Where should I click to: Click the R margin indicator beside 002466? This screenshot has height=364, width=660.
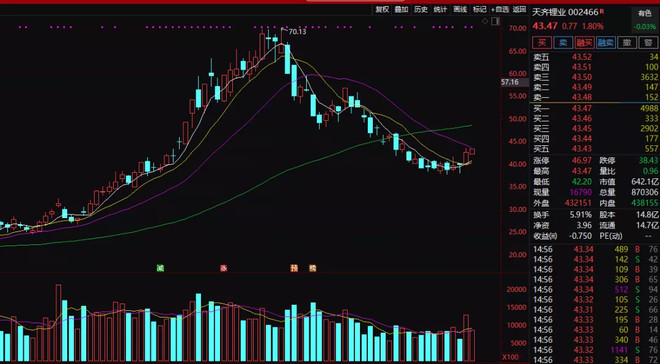[602, 11]
